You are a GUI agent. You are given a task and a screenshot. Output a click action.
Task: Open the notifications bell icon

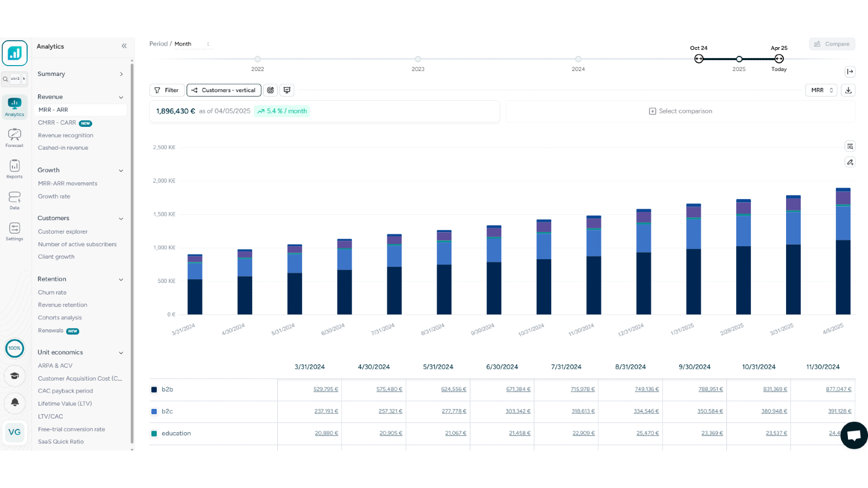[x=15, y=402]
